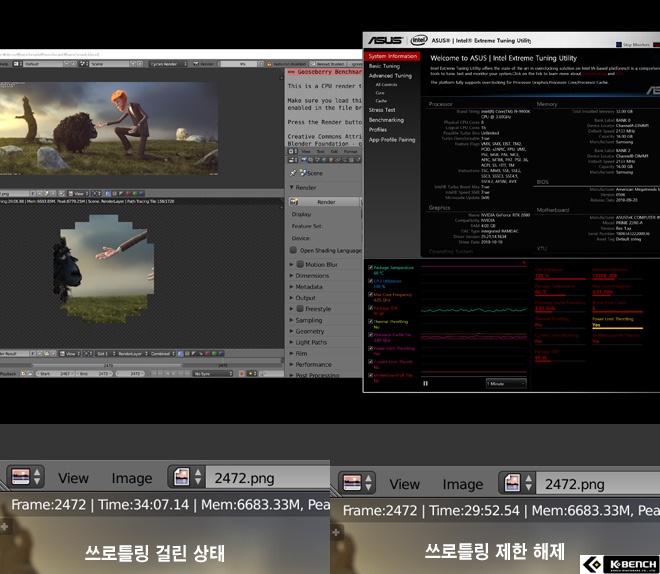The image size is (660, 574).
Task: Click the properties editor type selector icon
Action: pyautogui.click(x=293, y=160)
